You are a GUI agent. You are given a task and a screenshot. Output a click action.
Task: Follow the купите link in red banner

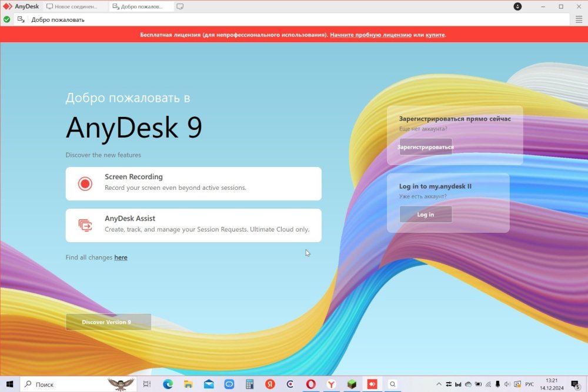tap(435, 35)
